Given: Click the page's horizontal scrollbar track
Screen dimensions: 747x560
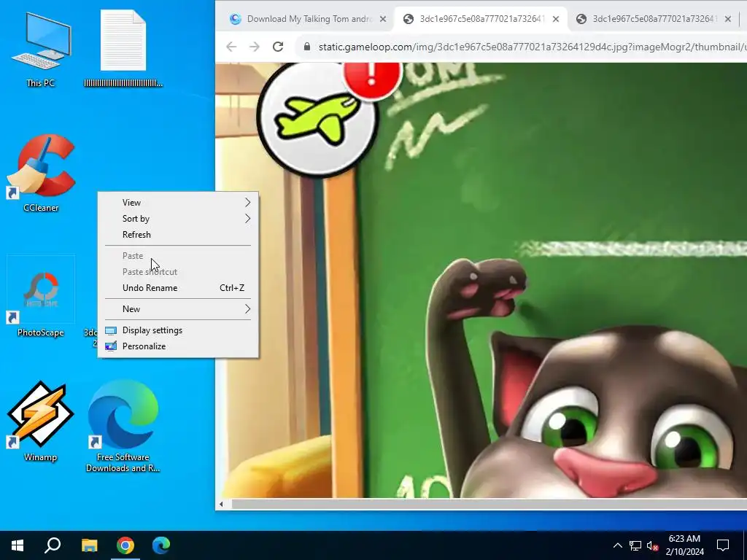Looking at the screenshot, I should coord(489,505).
